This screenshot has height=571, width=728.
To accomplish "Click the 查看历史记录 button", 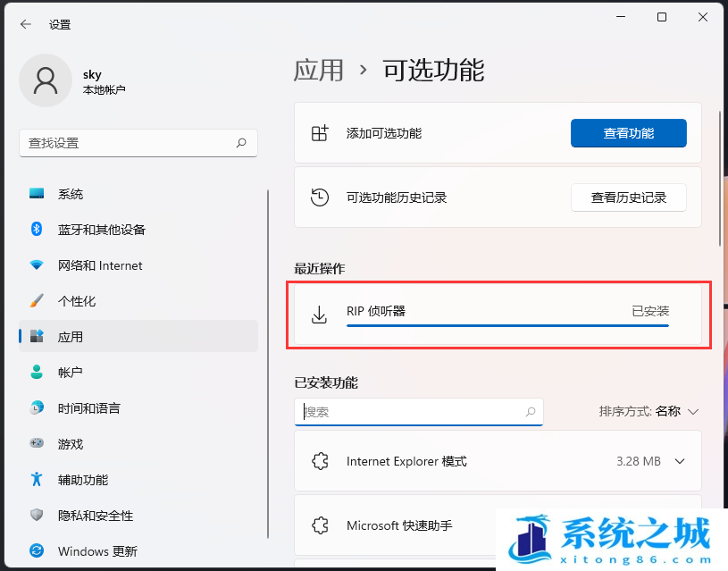I will click(x=628, y=197).
